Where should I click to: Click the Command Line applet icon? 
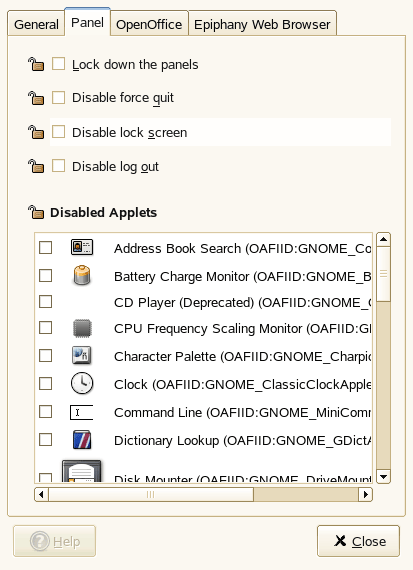[81, 412]
